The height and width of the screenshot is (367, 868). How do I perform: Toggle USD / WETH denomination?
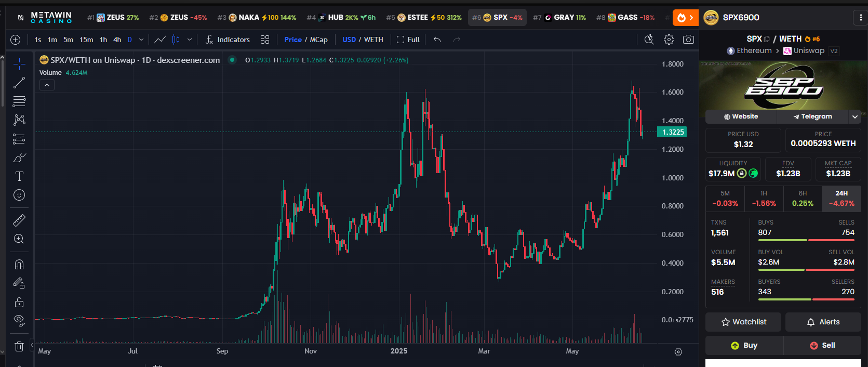point(363,40)
